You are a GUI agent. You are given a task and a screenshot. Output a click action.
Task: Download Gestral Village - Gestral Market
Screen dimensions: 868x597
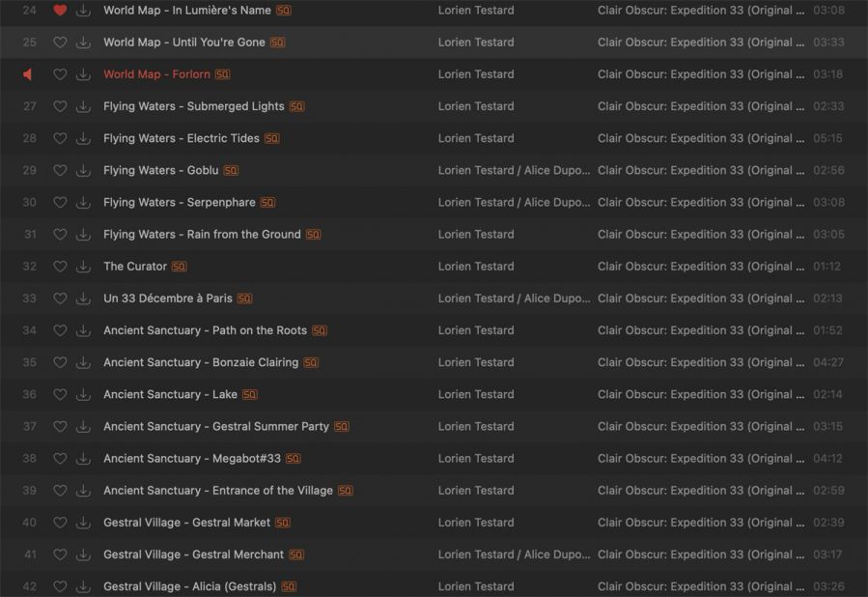[x=83, y=523]
